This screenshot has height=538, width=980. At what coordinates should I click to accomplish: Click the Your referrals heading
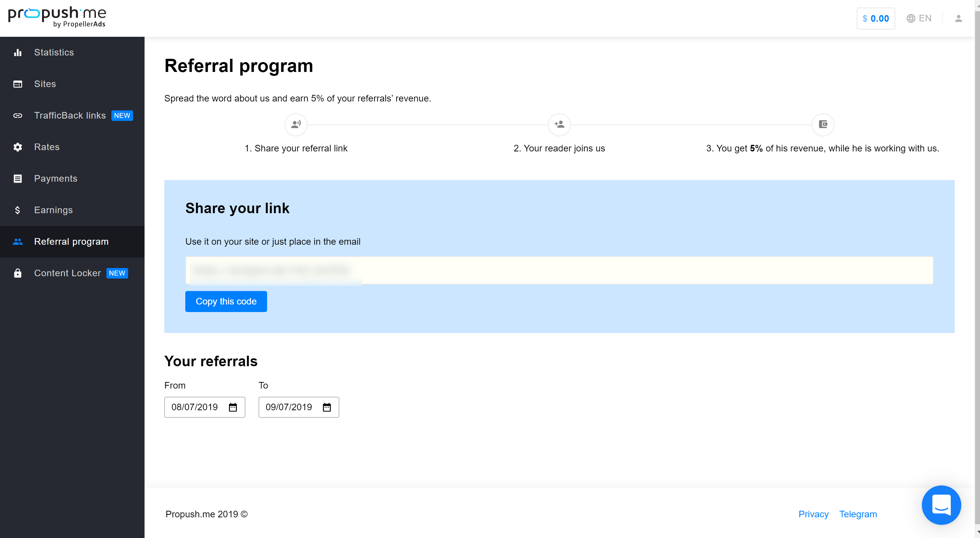tap(211, 362)
